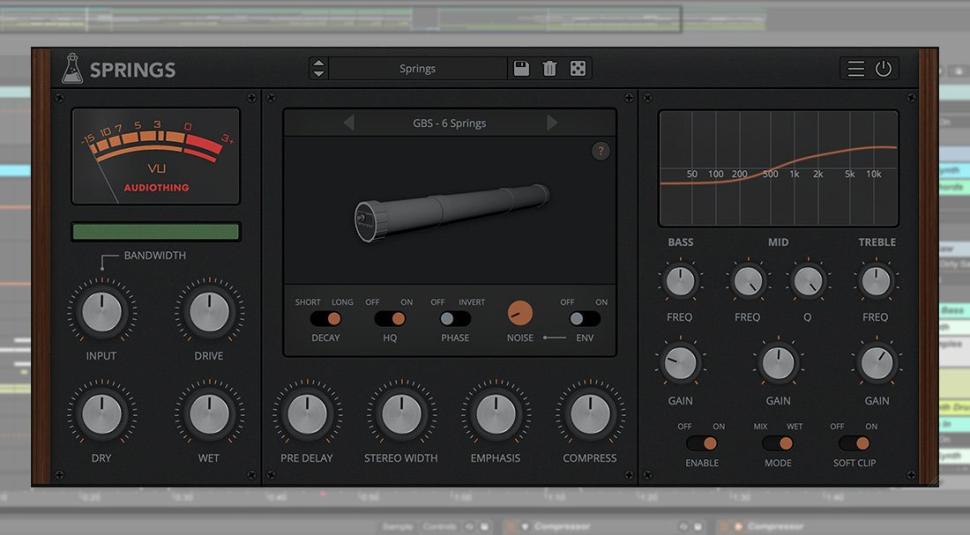Enable the ENV switch
Viewport: 970px width, 535px height.
click(585, 319)
